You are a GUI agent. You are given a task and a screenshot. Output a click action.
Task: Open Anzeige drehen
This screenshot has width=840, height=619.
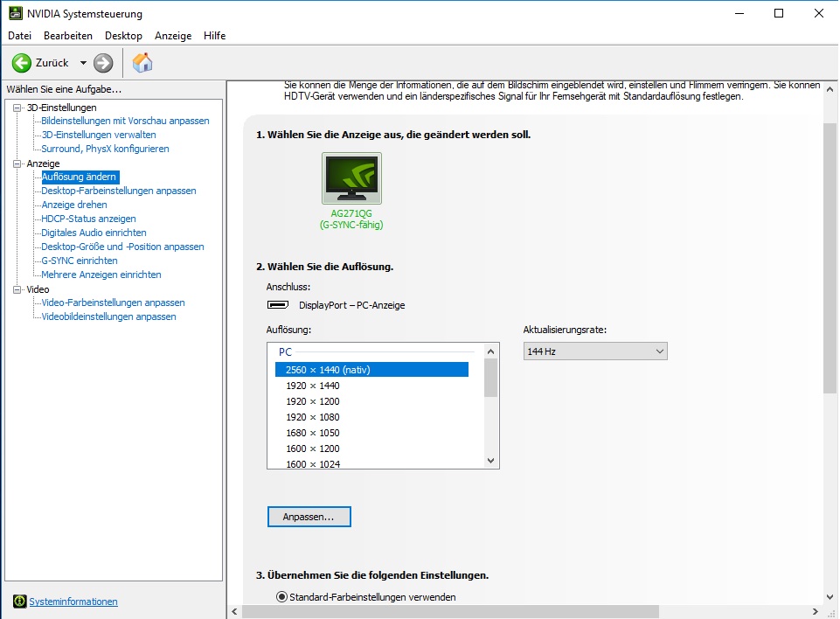(74, 205)
